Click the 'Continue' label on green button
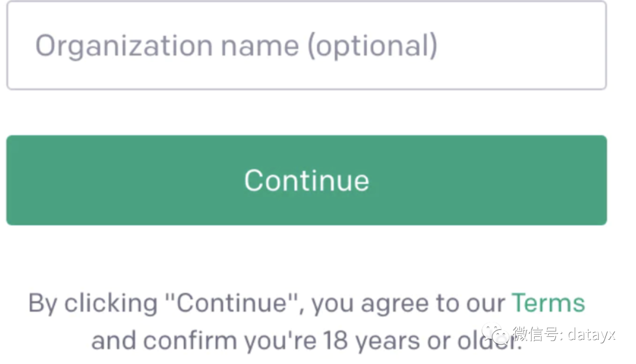 (307, 181)
